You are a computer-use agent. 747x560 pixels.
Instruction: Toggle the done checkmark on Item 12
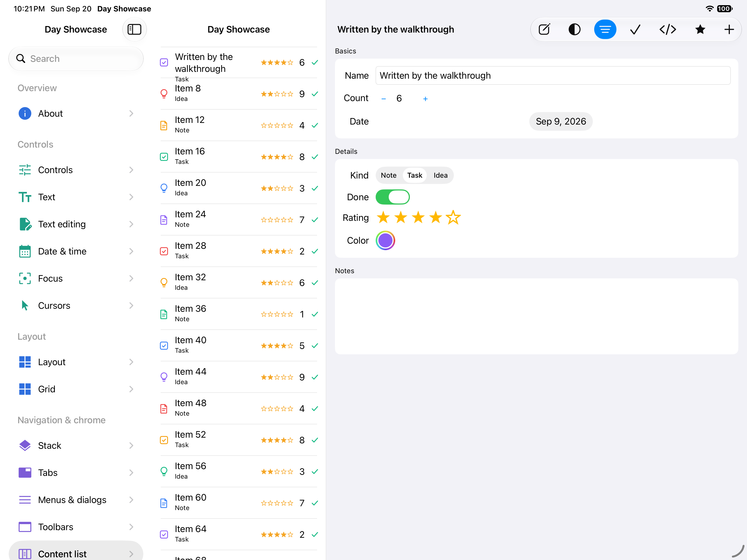pyautogui.click(x=315, y=125)
